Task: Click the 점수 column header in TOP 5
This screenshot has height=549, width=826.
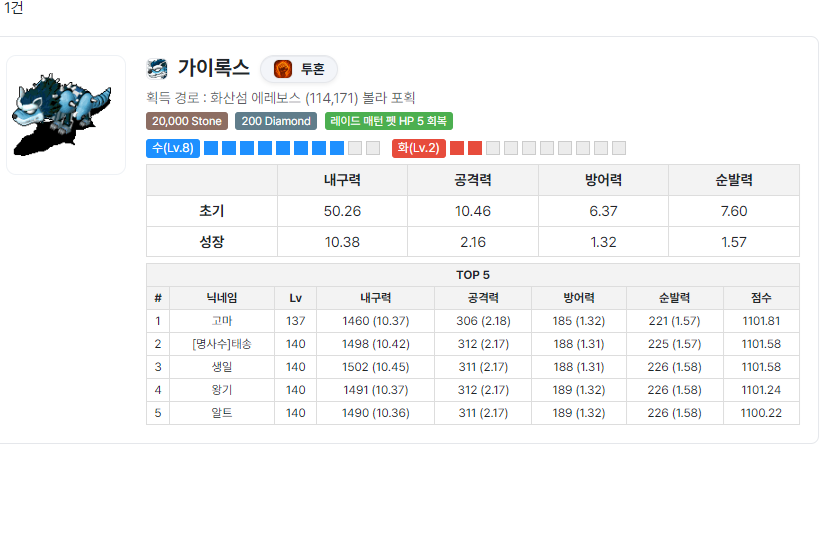Action: pyautogui.click(x=761, y=298)
